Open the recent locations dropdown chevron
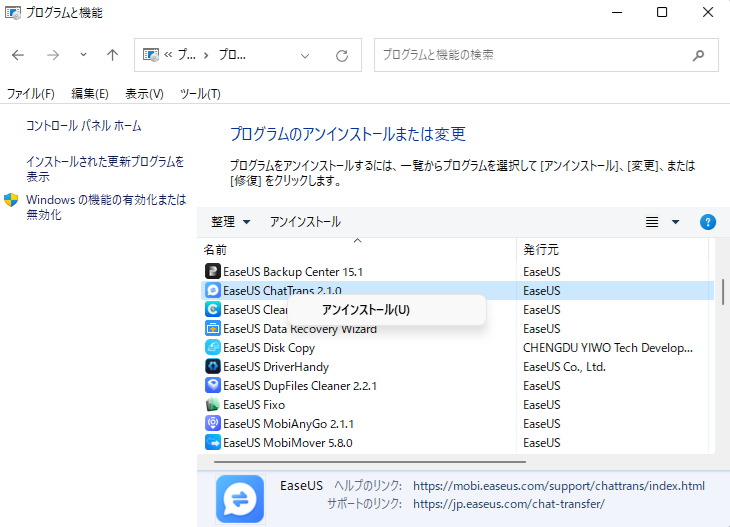 [83, 55]
